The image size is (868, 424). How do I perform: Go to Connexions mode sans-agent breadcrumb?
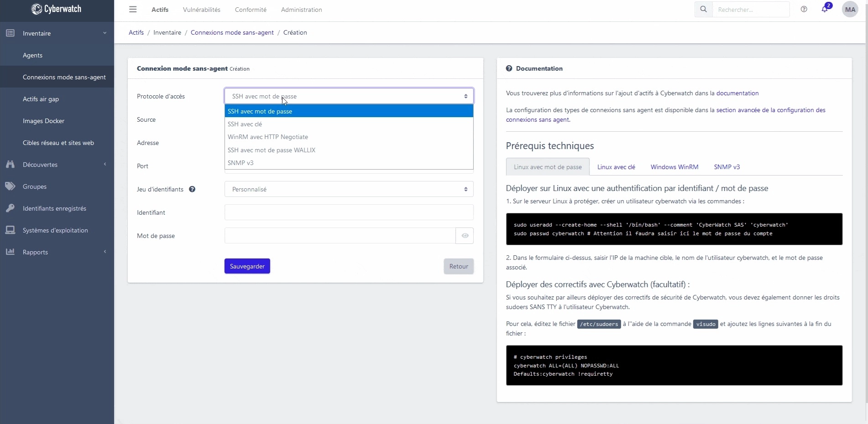tap(232, 32)
